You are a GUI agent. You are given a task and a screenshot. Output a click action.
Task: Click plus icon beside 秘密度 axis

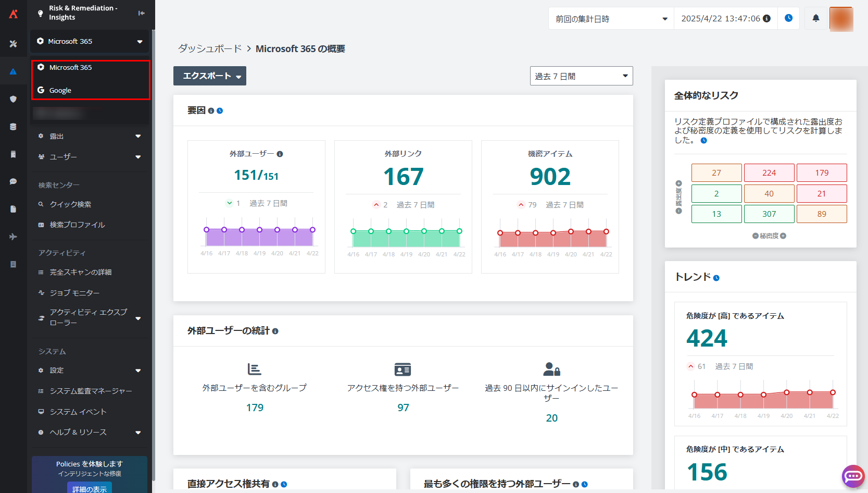tap(783, 236)
